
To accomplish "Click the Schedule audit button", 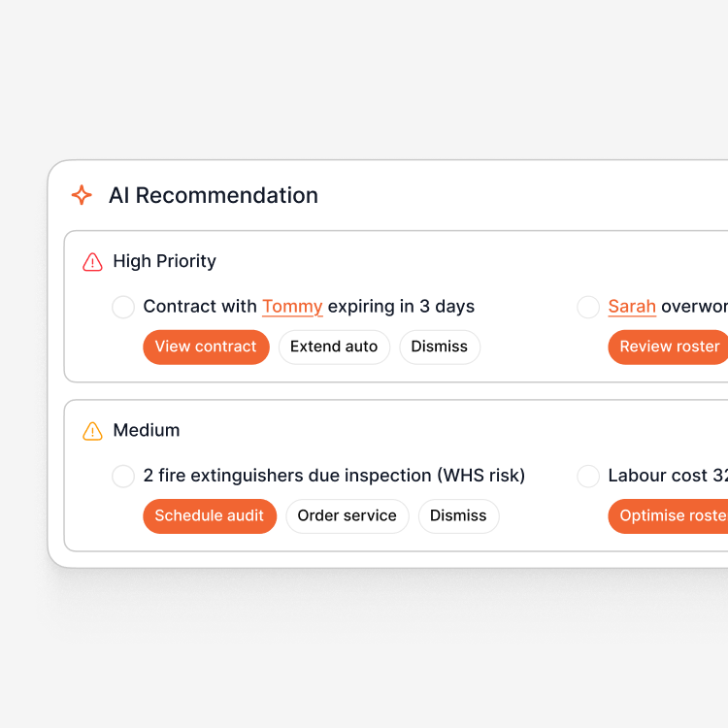I will pos(209,515).
